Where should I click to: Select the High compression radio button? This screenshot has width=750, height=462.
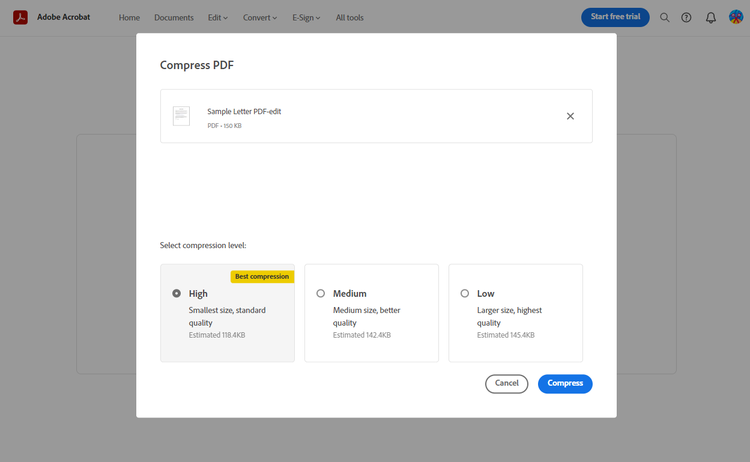tap(176, 293)
